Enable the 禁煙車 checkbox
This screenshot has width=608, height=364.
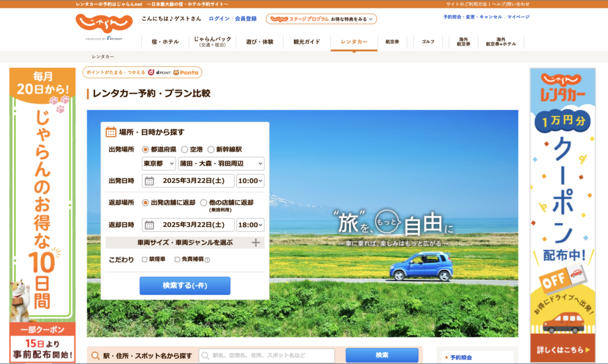145,259
